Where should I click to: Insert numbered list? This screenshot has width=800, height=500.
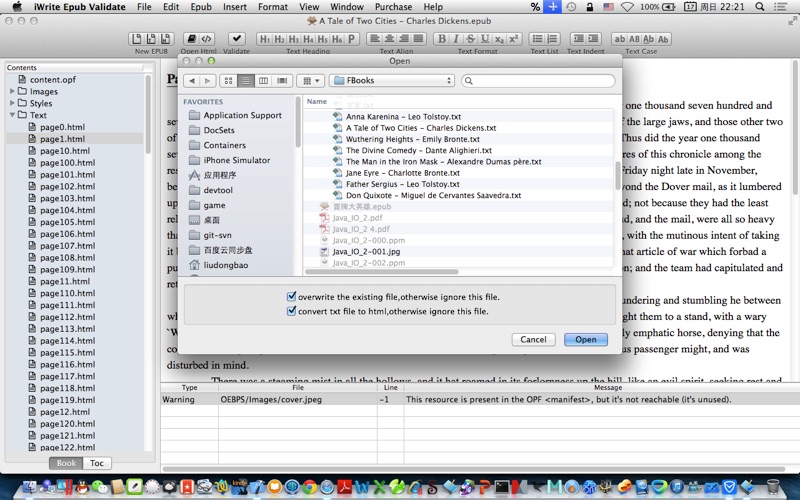tap(552, 39)
